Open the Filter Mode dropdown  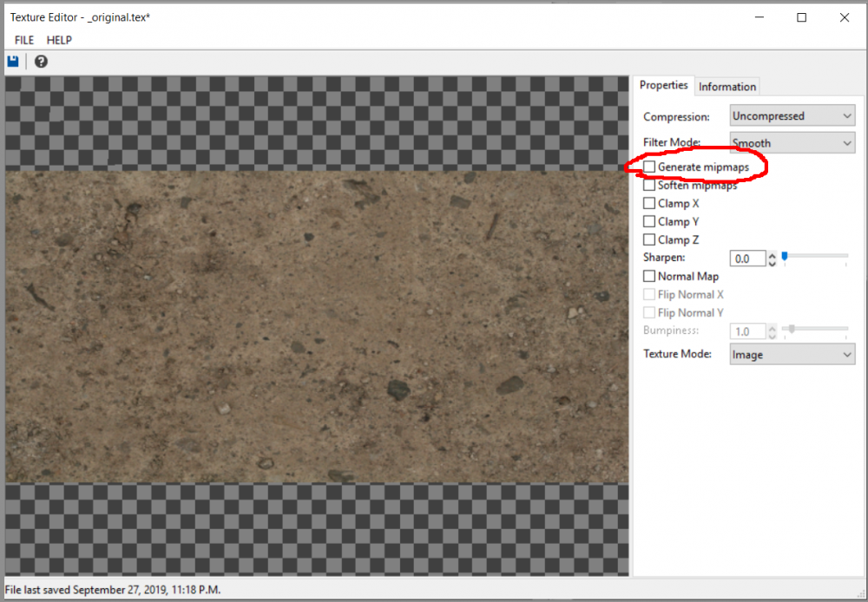(791, 142)
